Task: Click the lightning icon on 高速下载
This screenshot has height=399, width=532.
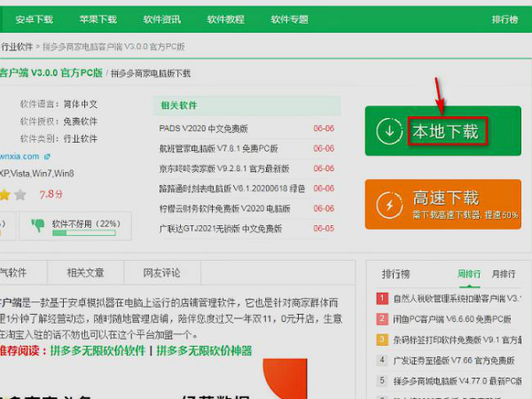Action: (389, 205)
